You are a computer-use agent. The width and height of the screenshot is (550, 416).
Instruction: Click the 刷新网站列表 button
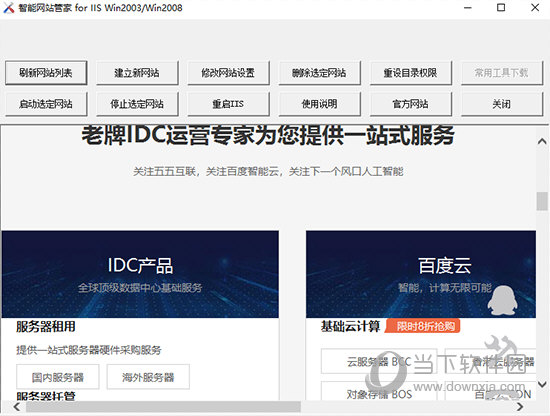(x=46, y=73)
